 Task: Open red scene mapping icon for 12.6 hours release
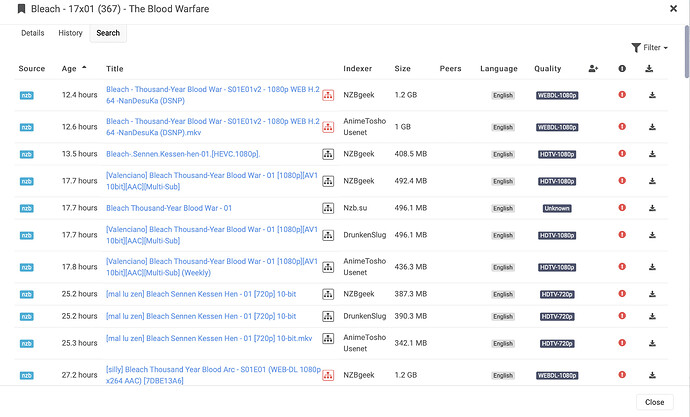[328, 127]
